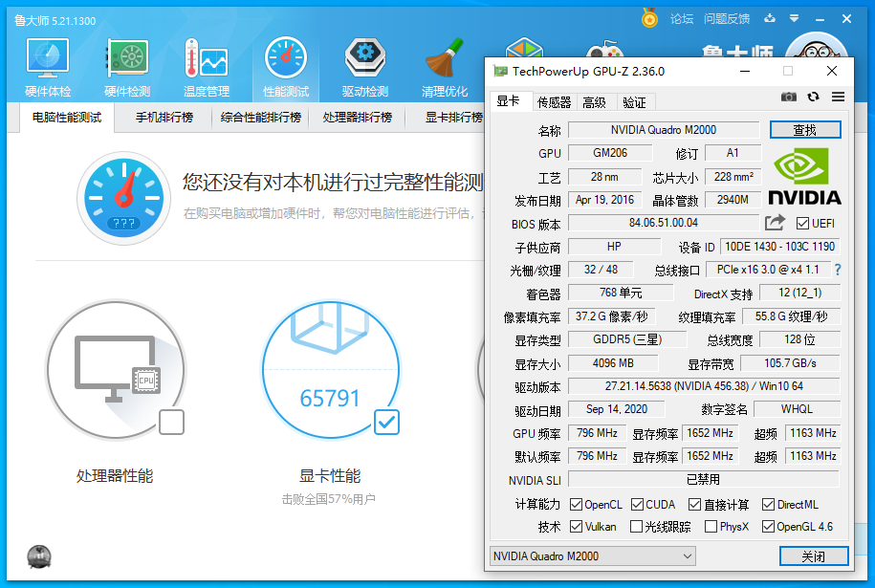Select 手机排行榜 tab
The height and width of the screenshot is (588, 875).
click(164, 118)
